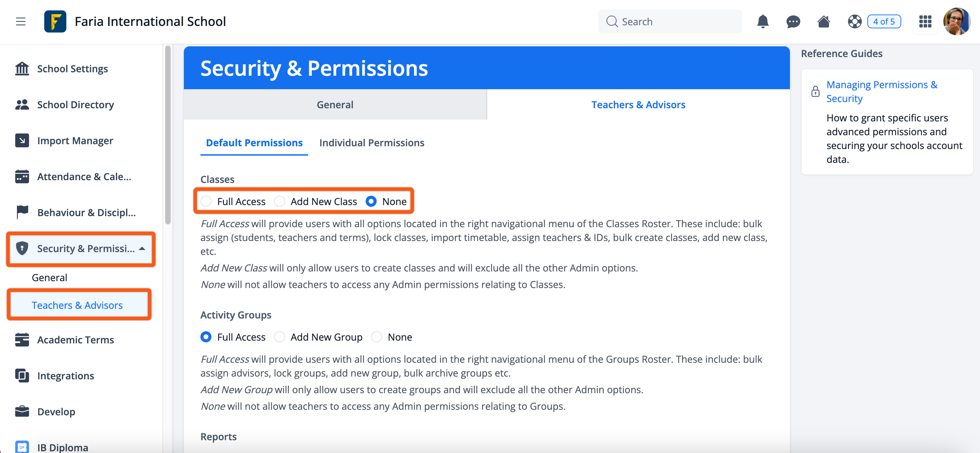Switch to the General tab
This screenshot has width=980, height=453.
335,105
